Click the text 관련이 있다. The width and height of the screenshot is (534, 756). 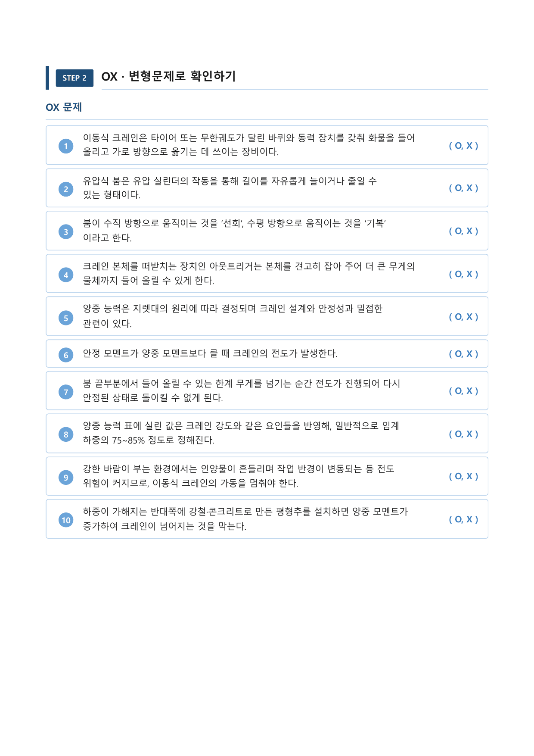pyautogui.click(x=107, y=324)
